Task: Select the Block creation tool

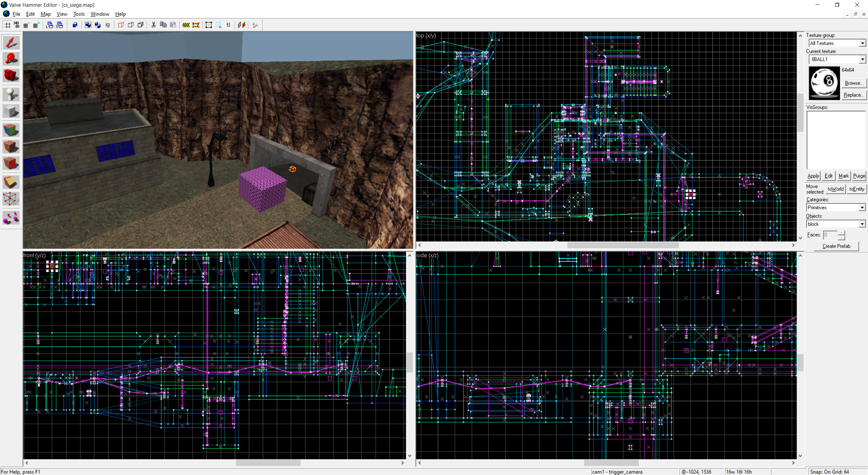Action: tap(11, 111)
